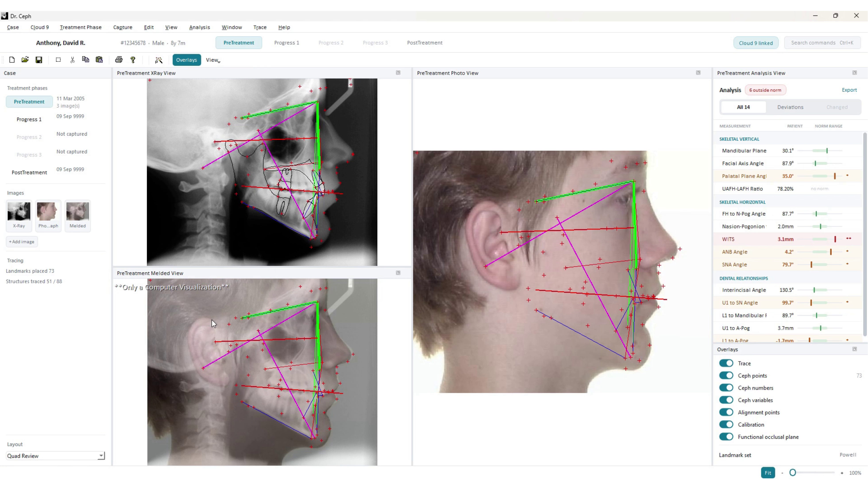Paste using the clipboard toolbar icon
The width and height of the screenshot is (868, 490).
coord(99,60)
